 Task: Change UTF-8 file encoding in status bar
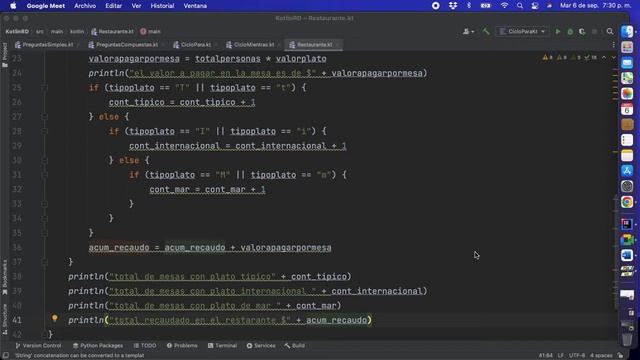[577, 356]
